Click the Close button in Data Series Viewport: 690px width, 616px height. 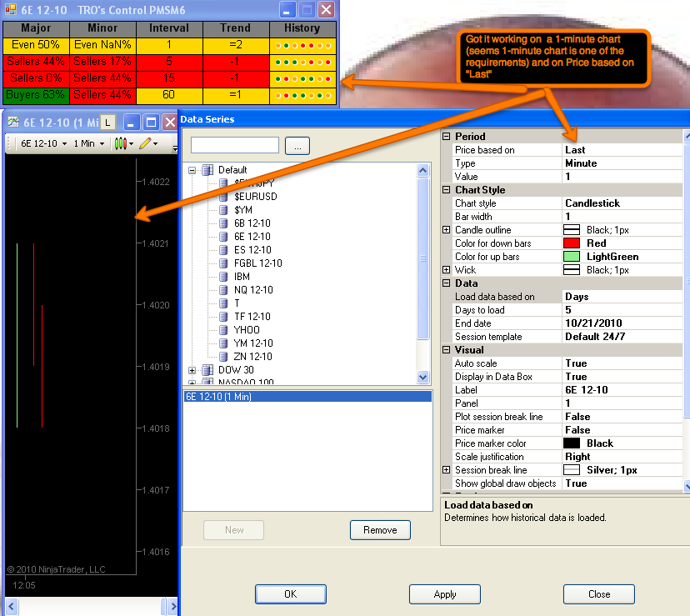599,594
